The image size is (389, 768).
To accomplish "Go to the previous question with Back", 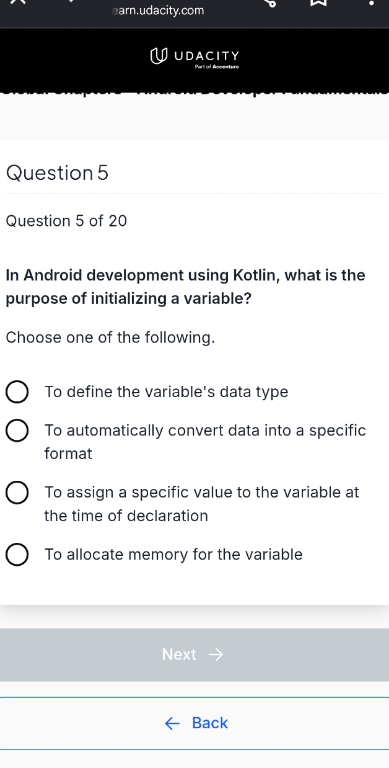I will [x=194, y=723].
